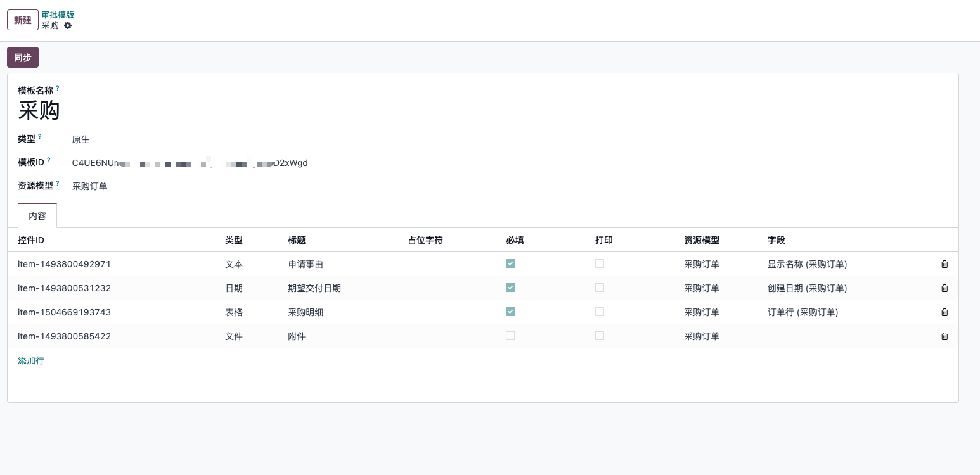Open the 字段 cell 显示名称 (采购订单)
The width and height of the screenshot is (980, 475).
point(807,264)
